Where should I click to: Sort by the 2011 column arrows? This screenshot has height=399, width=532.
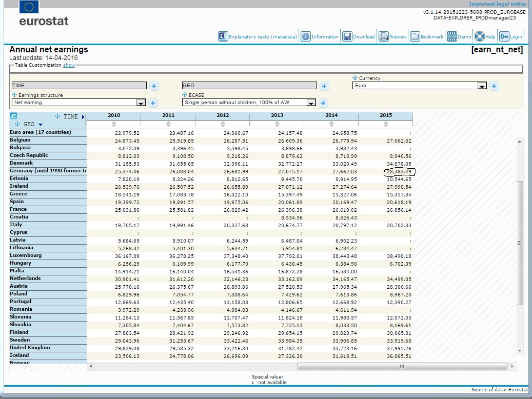[168, 124]
